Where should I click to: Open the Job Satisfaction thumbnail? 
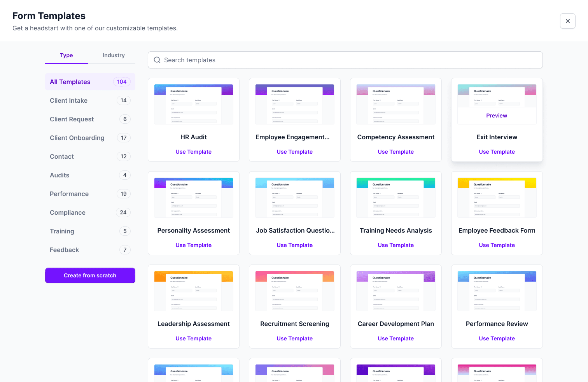[295, 198]
